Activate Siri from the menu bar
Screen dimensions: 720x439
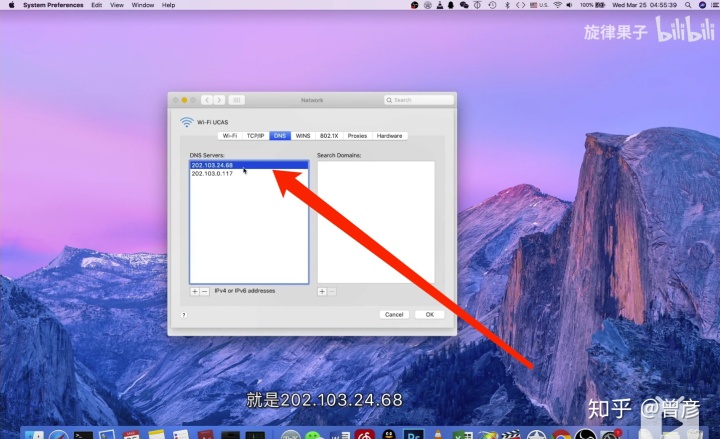(x=702, y=5)
